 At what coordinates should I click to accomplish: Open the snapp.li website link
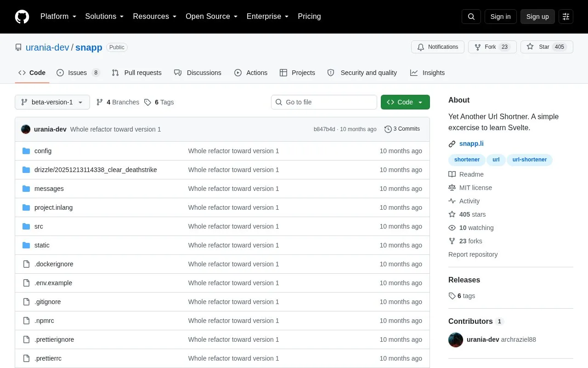[x=471, y=144]
